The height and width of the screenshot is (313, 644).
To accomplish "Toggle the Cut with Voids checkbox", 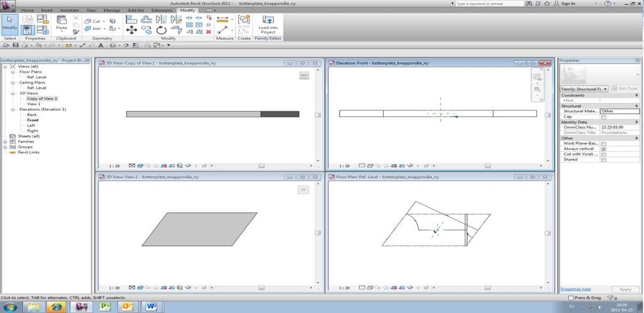I will coord(603,154).
